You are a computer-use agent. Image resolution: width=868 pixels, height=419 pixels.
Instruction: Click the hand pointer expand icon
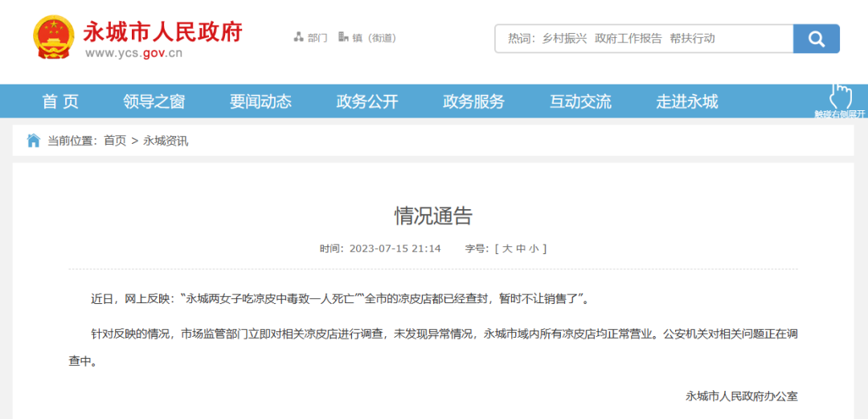pos(840,96)
